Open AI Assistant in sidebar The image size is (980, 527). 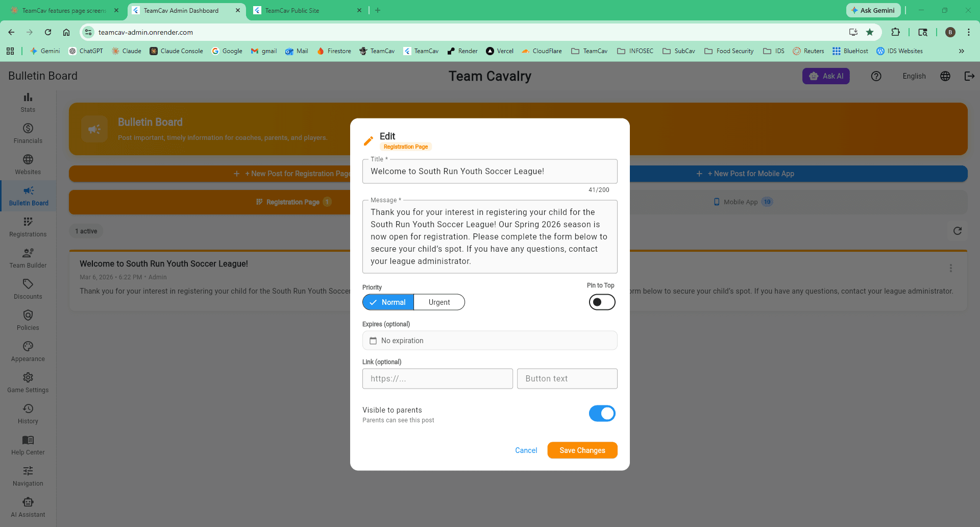[28, 507]
